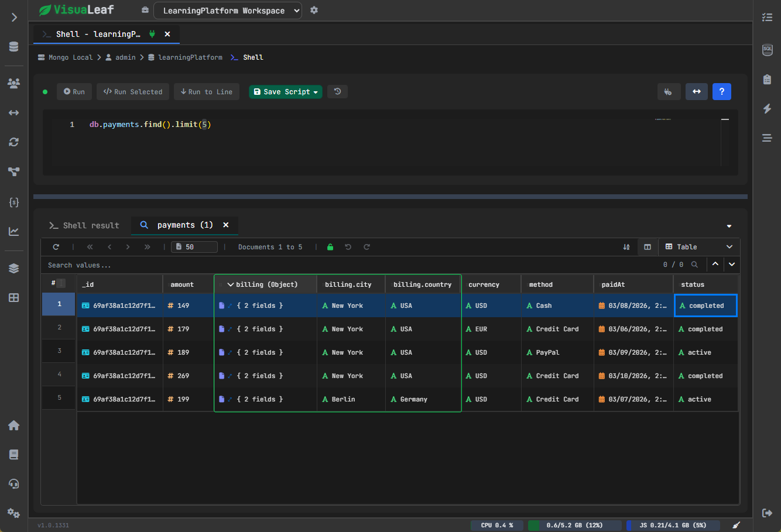This screenshot has height=532, width=781.
Task: Open the Table view mode dropdown
Action: 699,247
